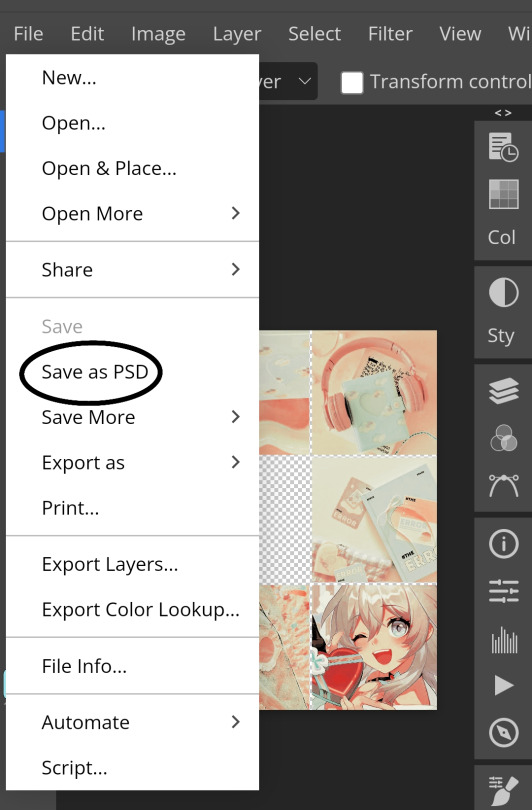
Task: Open the Color panel labeled Col
Action: 502,237
